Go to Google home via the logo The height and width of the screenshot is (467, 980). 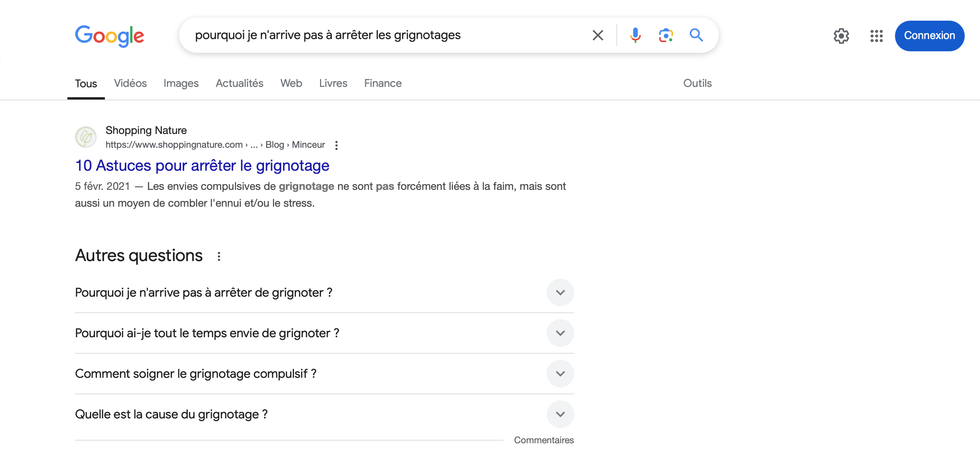click(x=109, y=36)
